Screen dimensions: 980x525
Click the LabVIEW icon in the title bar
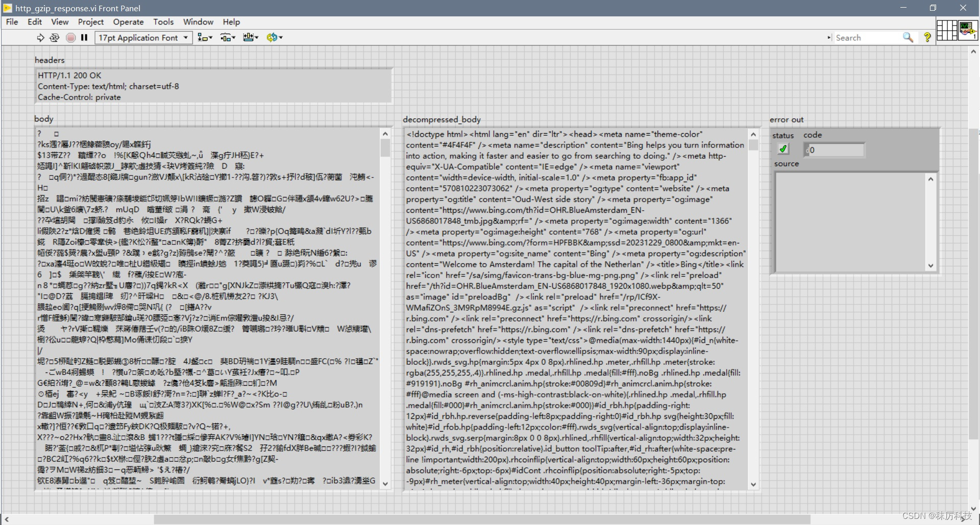pyautogui.click(x=7, y=8)
